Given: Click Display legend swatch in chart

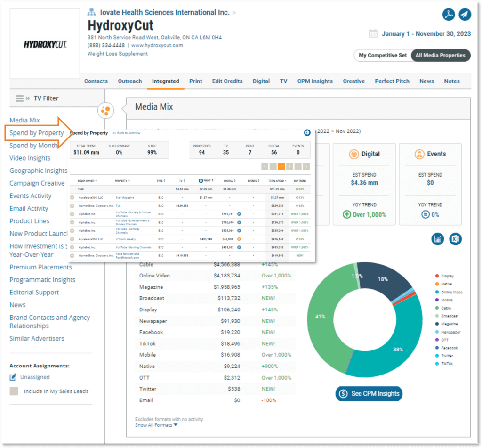Looking at the screenshot, I should (x=437, y=276).
